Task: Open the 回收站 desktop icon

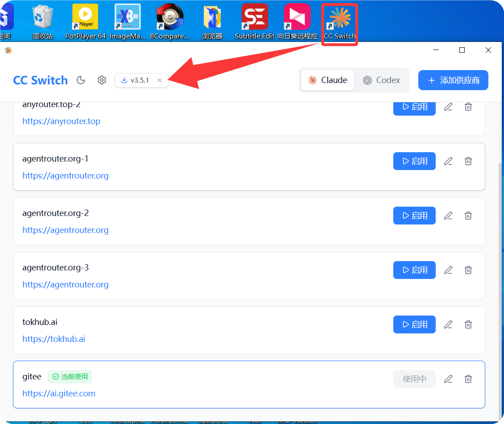Action: [43, 22]
